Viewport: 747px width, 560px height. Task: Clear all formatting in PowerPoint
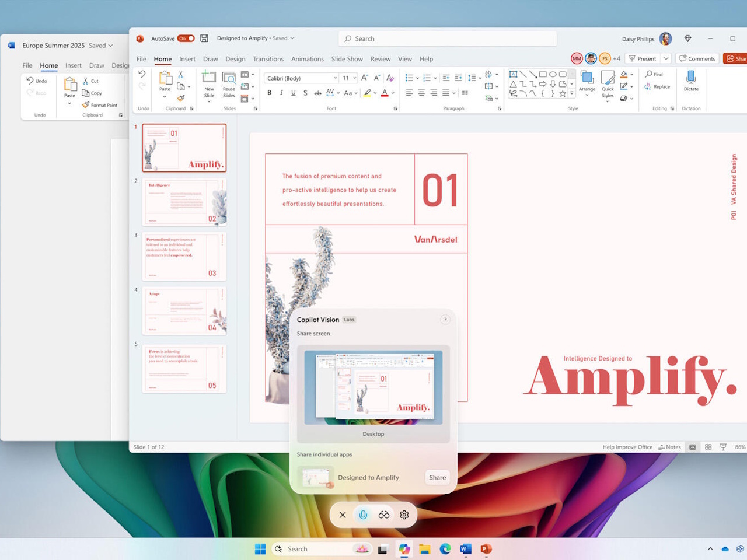[x=390, y=78]
